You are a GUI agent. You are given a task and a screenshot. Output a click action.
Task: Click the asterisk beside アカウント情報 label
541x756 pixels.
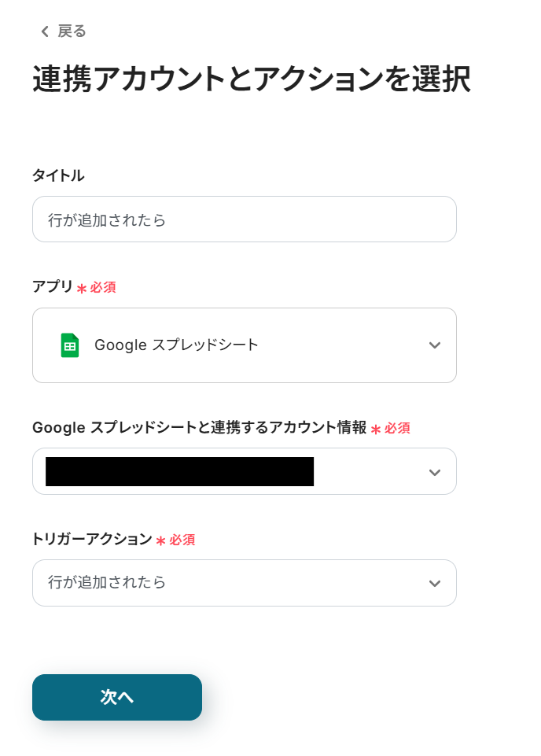click(376, 430)
